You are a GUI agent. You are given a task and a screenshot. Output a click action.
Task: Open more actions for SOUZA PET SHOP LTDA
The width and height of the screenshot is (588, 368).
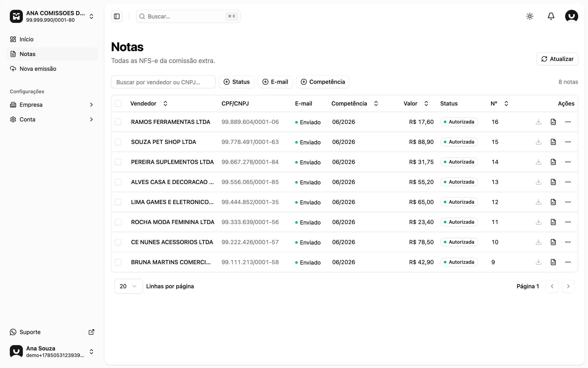568,142
